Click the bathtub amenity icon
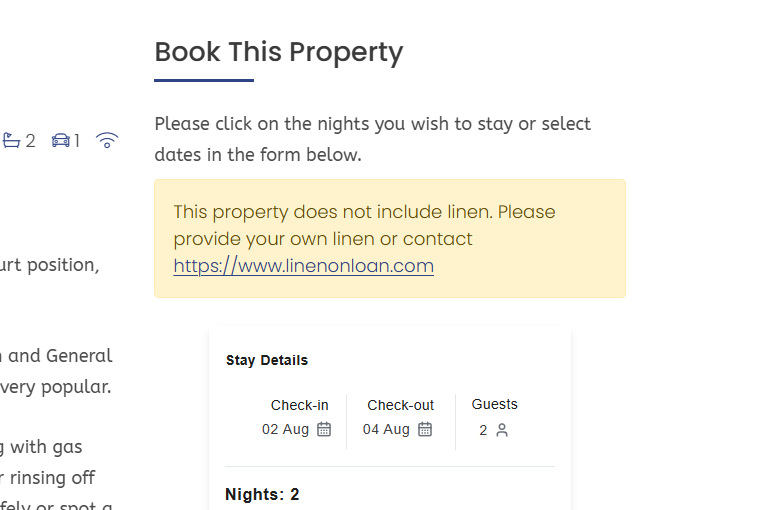The image size is (770, 510). point(12,141)
